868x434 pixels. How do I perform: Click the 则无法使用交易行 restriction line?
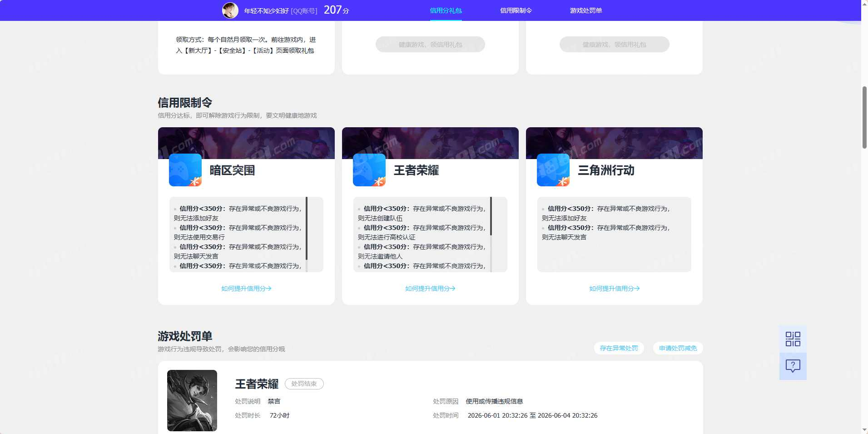coord(199,237)
